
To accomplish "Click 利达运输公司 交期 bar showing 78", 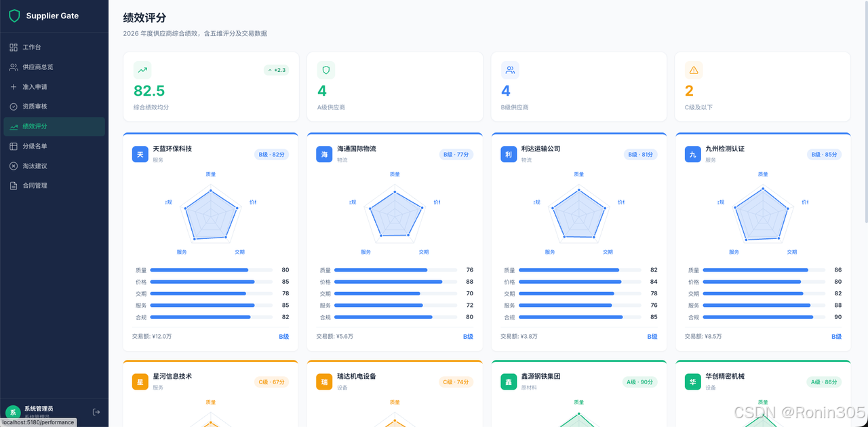I will pos(580,294).
